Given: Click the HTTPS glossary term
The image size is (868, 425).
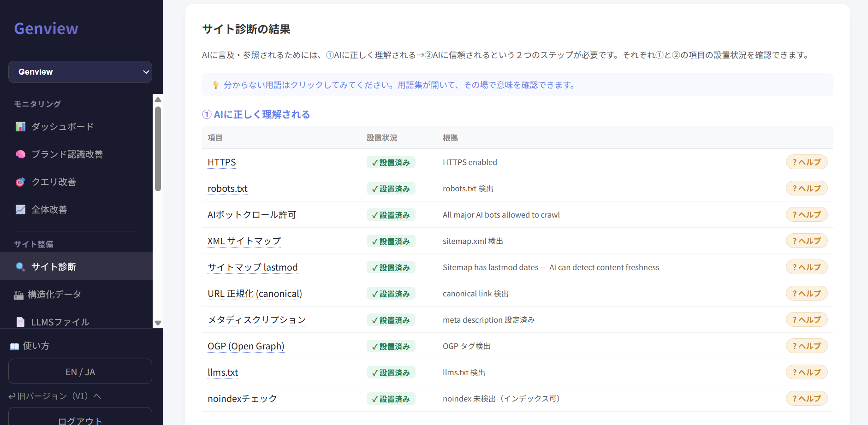Looking at the screenshot, I should (x=222, y=162).
